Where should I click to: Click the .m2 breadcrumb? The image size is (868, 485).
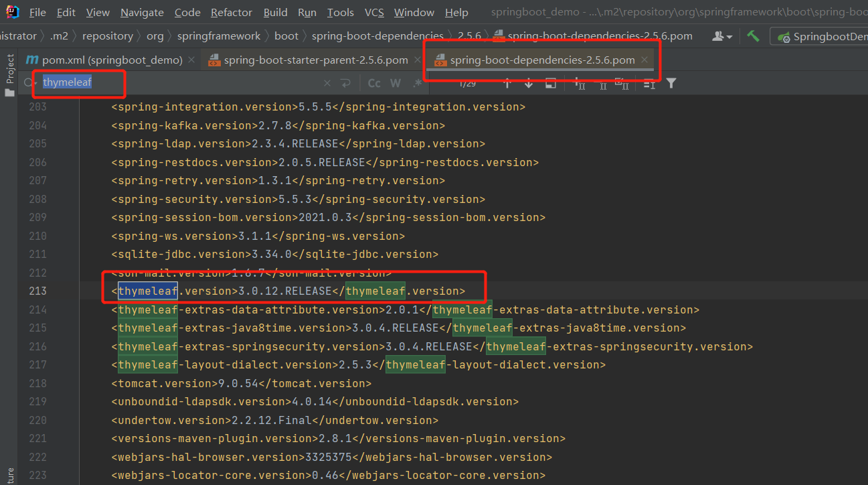tap(59, 36)
